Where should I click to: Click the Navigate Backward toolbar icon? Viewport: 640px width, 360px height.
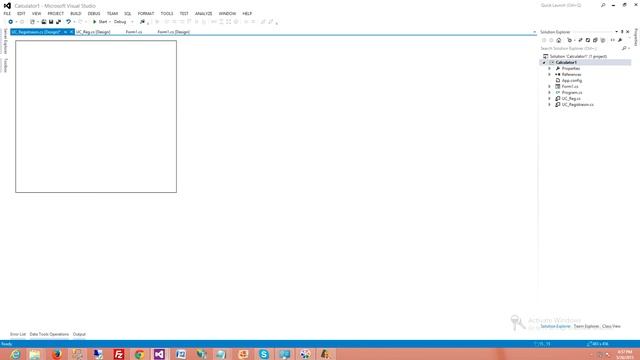(11, 22)
